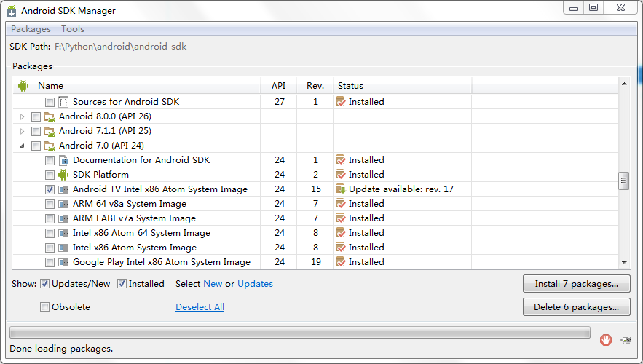Open the Packages menu

click(31, 29)
